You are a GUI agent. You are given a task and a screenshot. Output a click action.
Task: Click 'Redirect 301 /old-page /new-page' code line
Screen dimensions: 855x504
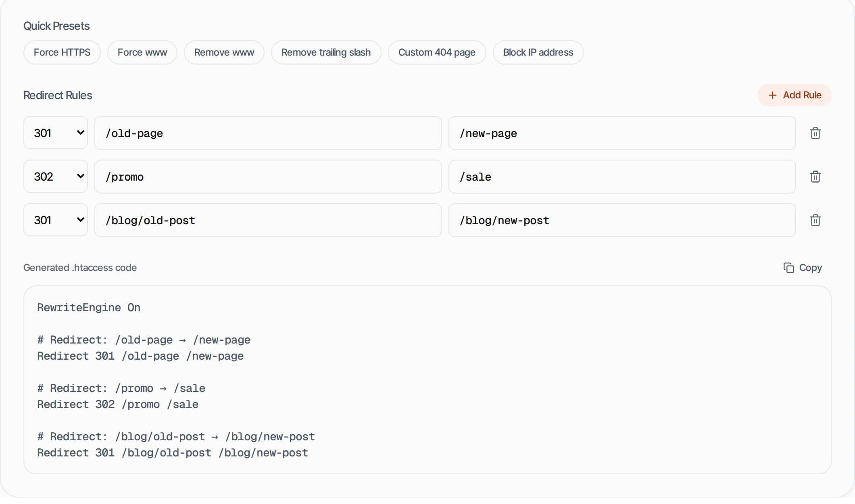point(140,356)
